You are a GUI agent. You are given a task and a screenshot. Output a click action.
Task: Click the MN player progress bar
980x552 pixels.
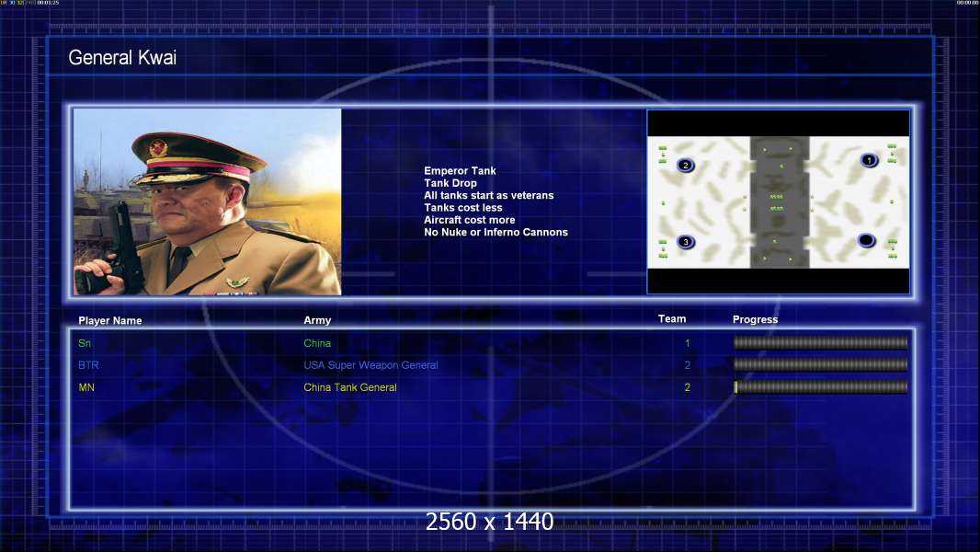(x=820, y=387)
